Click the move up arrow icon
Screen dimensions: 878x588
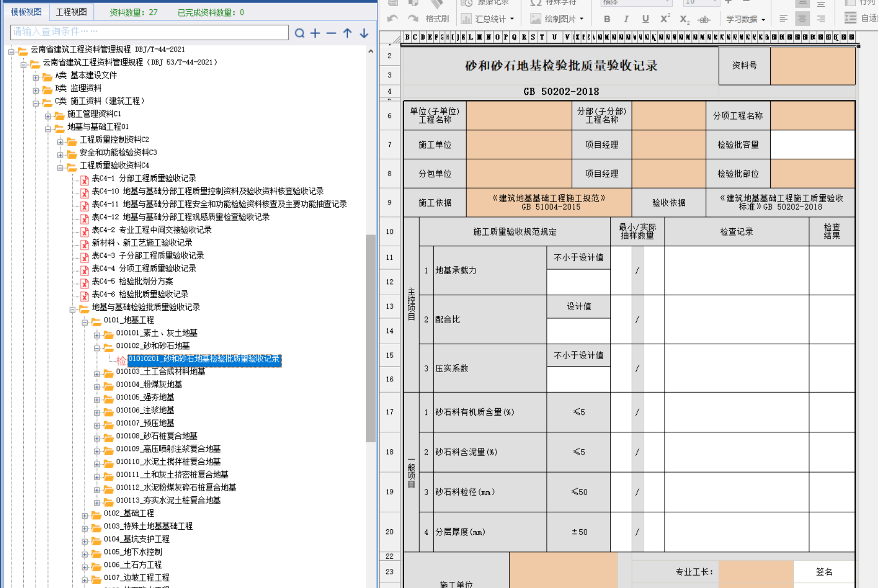pyautogui.click(x=347, y=33)
